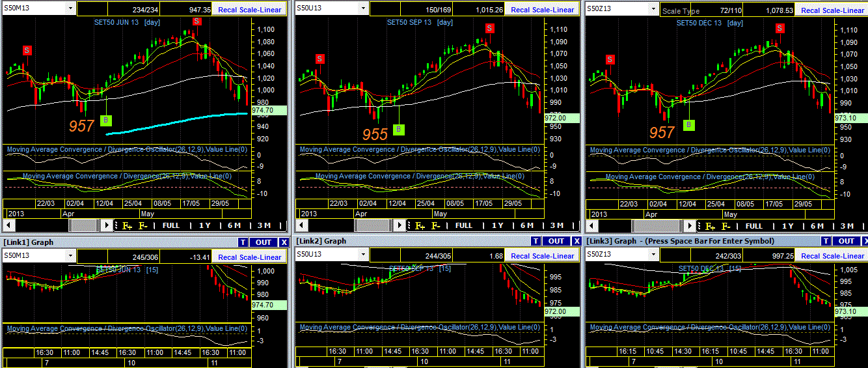This screenshot has height=368, width=868.
Task: Click scrollbar thumb on S50U13 daily chart
Action: (x=372, y=225)
